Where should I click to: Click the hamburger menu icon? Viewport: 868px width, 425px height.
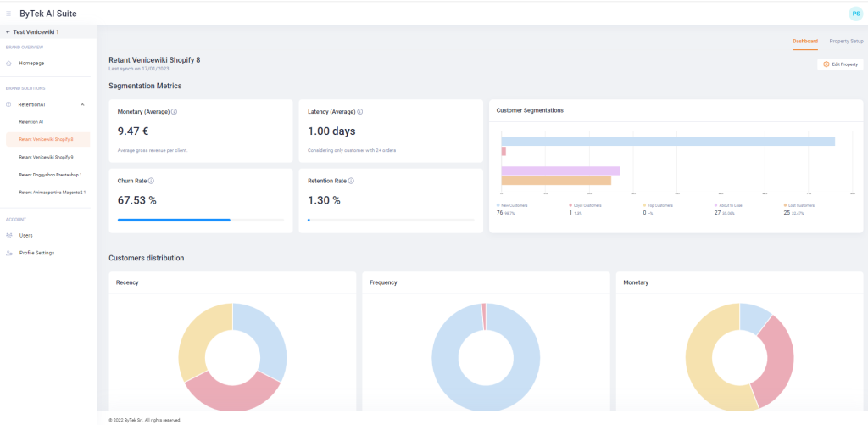[8, 14]
